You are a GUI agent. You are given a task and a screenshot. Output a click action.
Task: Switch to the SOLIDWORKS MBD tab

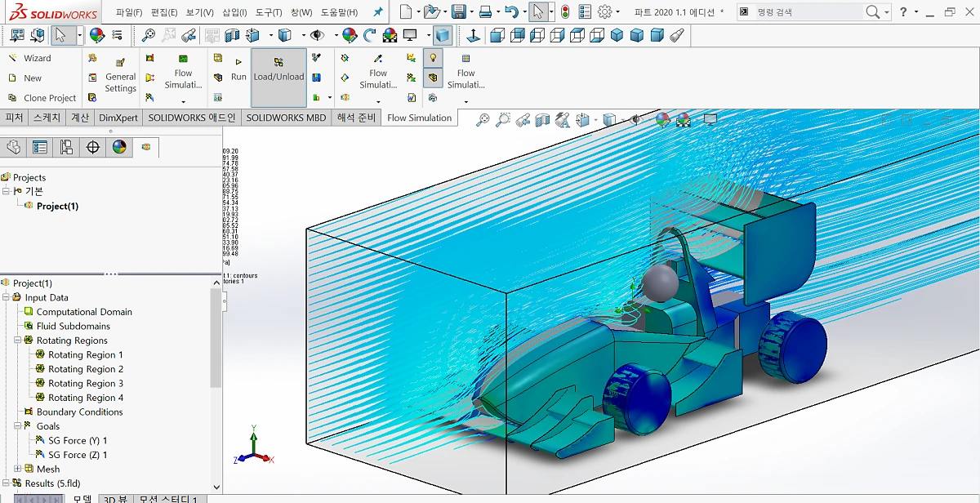286,118
